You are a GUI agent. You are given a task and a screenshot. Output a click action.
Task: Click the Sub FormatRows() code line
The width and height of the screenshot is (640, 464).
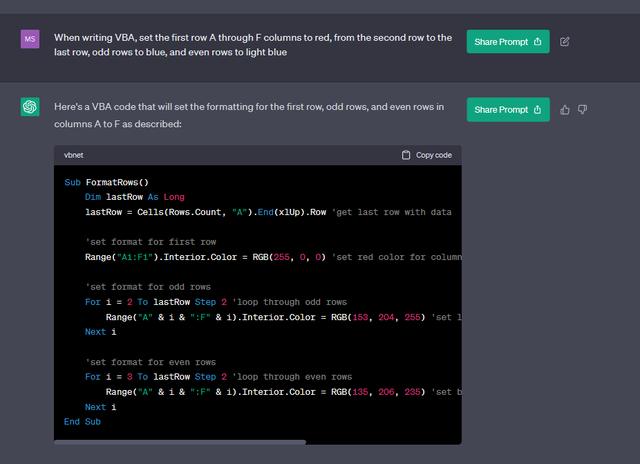pos(106,182)
